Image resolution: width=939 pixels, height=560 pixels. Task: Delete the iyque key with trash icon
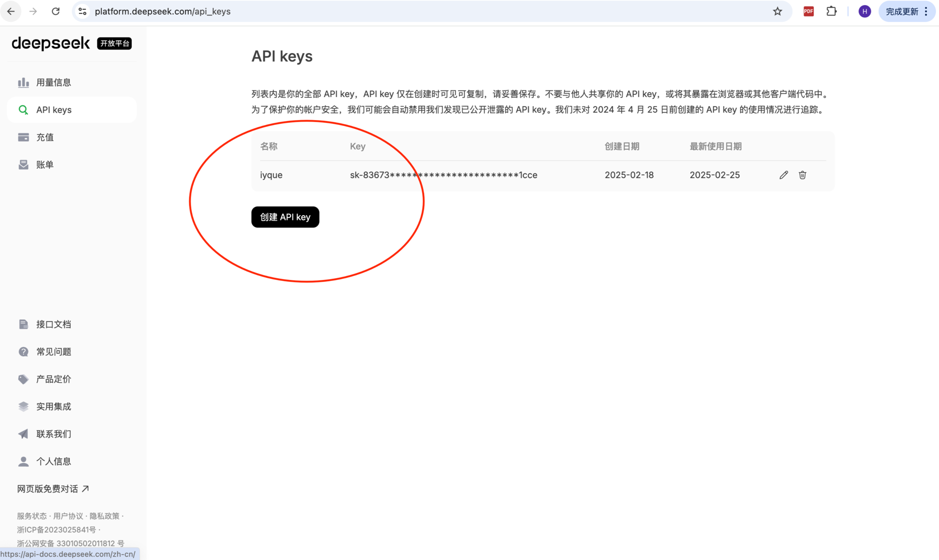pyautogui.click(x=802, y=175)
